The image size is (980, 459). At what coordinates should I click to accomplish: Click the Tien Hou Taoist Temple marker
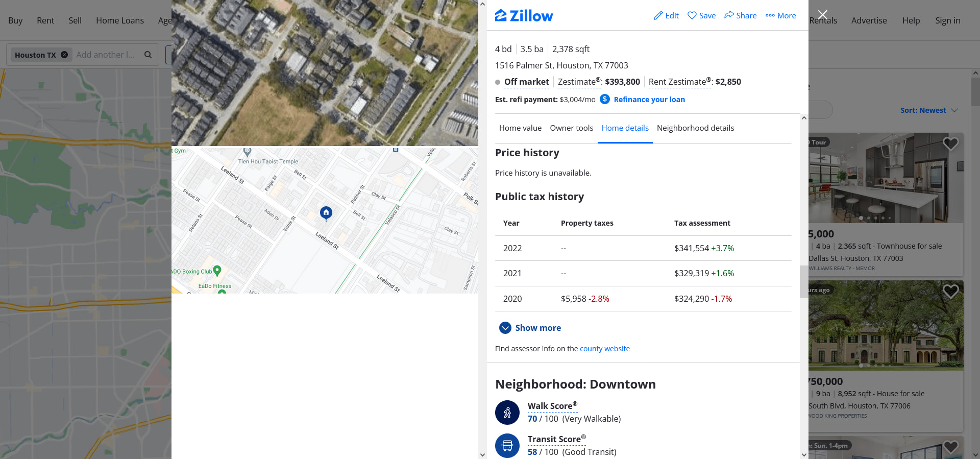pos(248,152)
